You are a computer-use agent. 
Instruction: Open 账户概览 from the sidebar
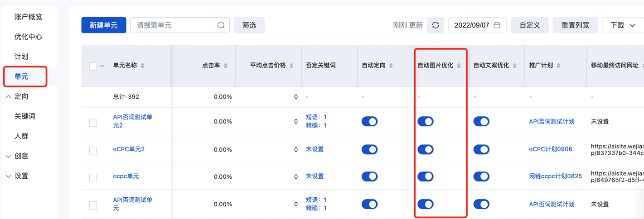coord(28,17)
